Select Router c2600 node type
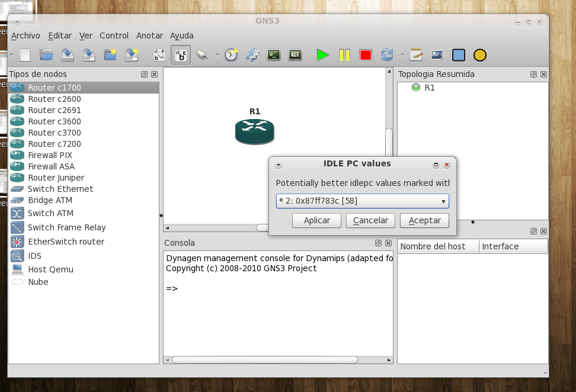576x392 pixels. pyautogui.click(x=84, y=99)
